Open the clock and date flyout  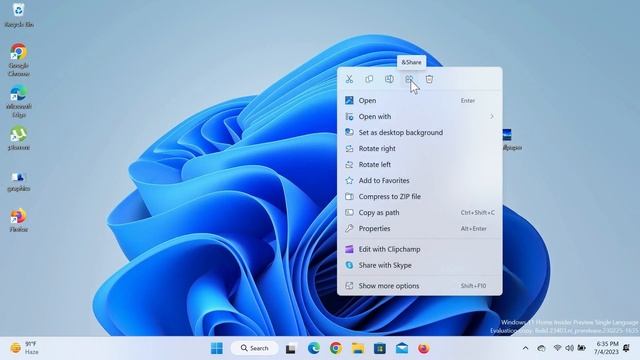click(x=606, y=348)
